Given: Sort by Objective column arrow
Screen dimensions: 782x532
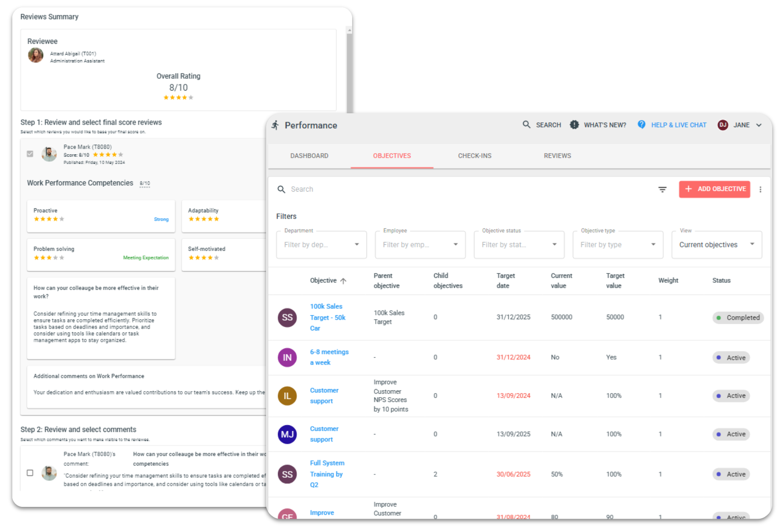Looking at the screenshot, I should 343,281.
